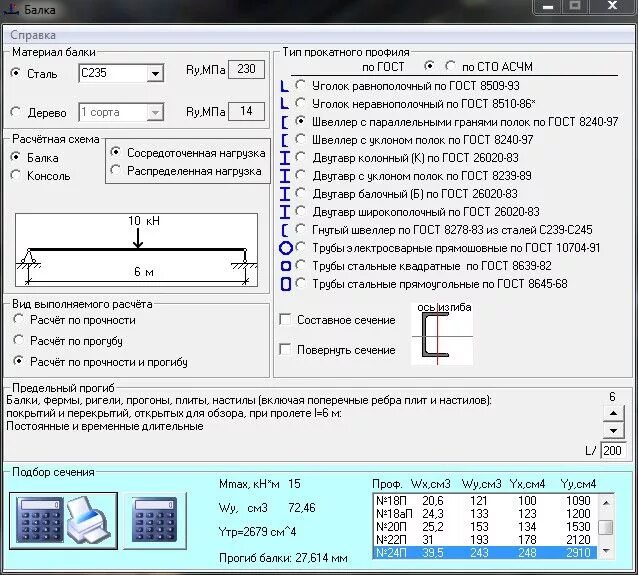This screenshot has height=575, width=638.
Task: Select profile row №18П
Action: pos(485,501)
